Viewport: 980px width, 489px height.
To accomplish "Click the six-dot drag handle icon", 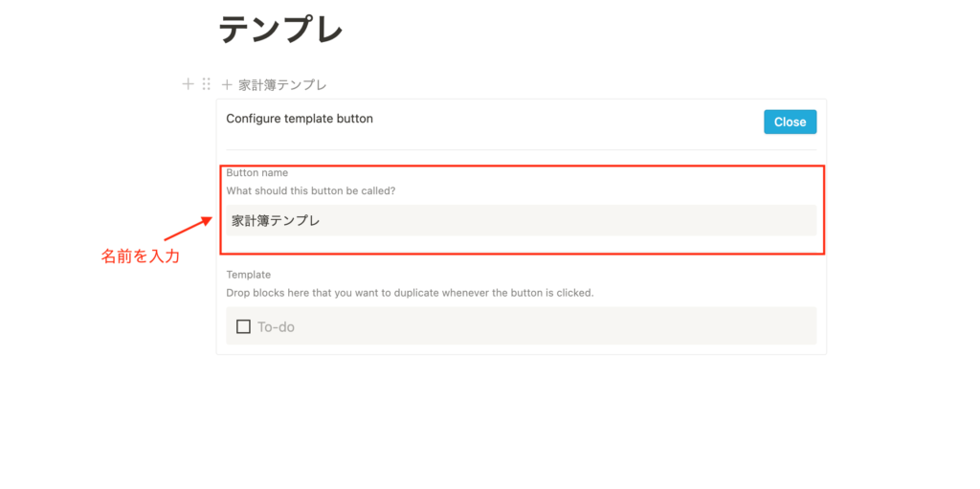I will coord(207,84).
